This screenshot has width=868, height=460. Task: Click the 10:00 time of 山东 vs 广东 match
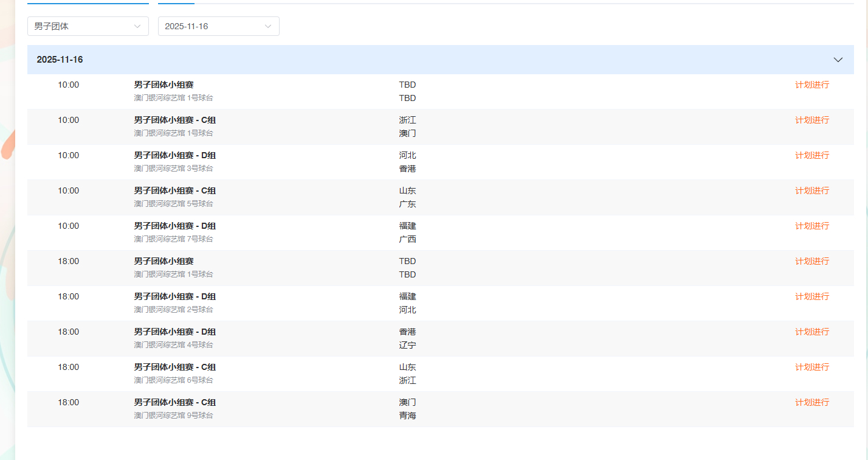[69, 190]
